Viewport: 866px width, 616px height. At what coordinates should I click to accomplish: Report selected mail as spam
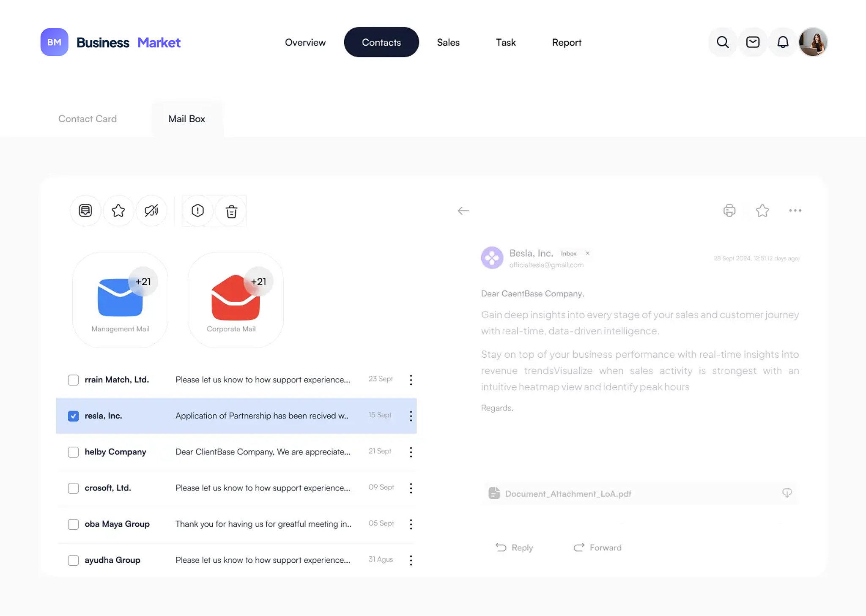(x=197, y=211)
